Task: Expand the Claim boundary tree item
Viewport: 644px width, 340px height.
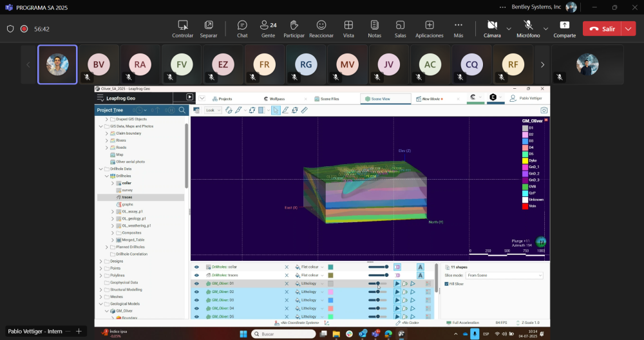Action: pyautogui.click(x=107, y=133)
